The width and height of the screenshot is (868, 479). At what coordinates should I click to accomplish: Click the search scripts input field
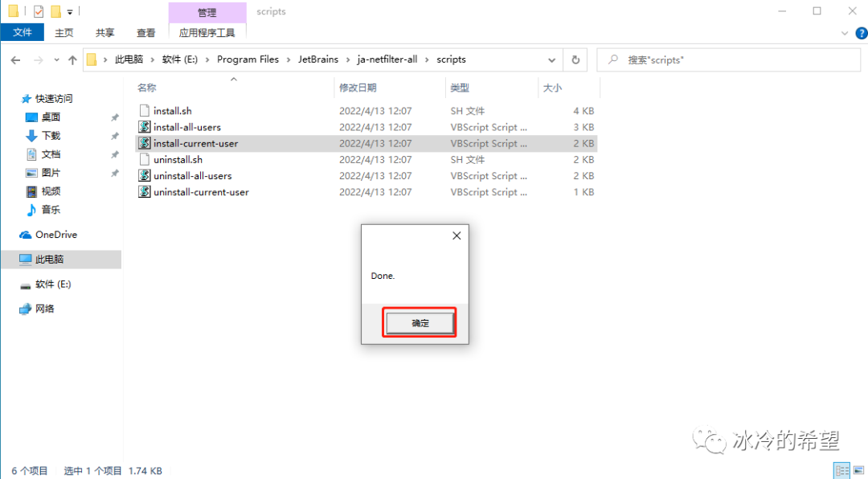[728, 59]
